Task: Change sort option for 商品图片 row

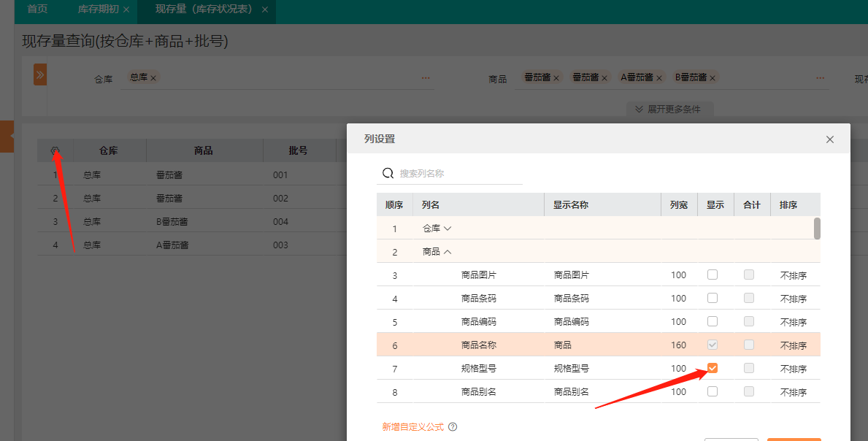Action: coord(794,275)
